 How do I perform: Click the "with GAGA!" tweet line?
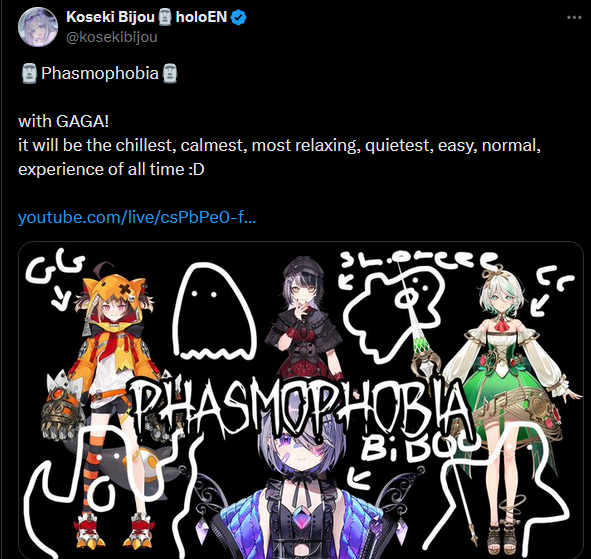coord(63,121)
